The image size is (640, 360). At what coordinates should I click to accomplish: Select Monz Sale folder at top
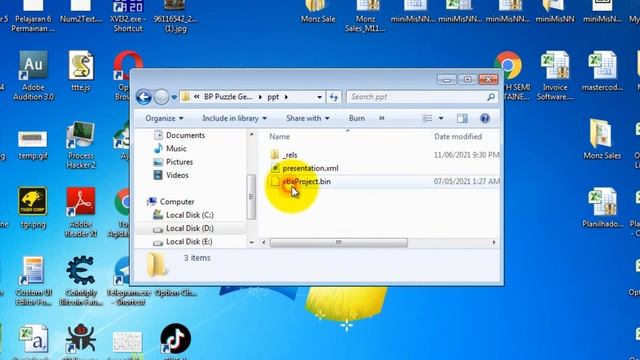click(318, 11)
